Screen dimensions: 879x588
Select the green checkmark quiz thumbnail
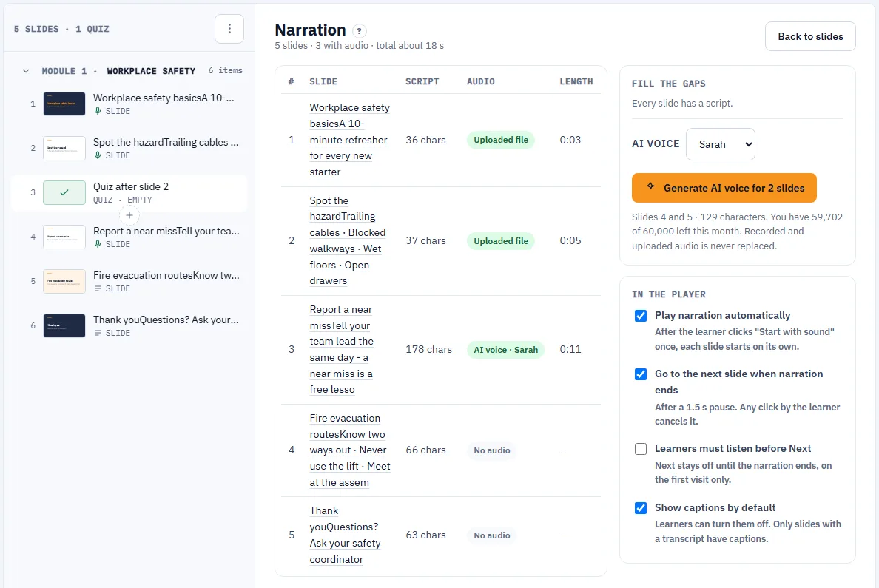pyautogui.click(x=64, y=193)
